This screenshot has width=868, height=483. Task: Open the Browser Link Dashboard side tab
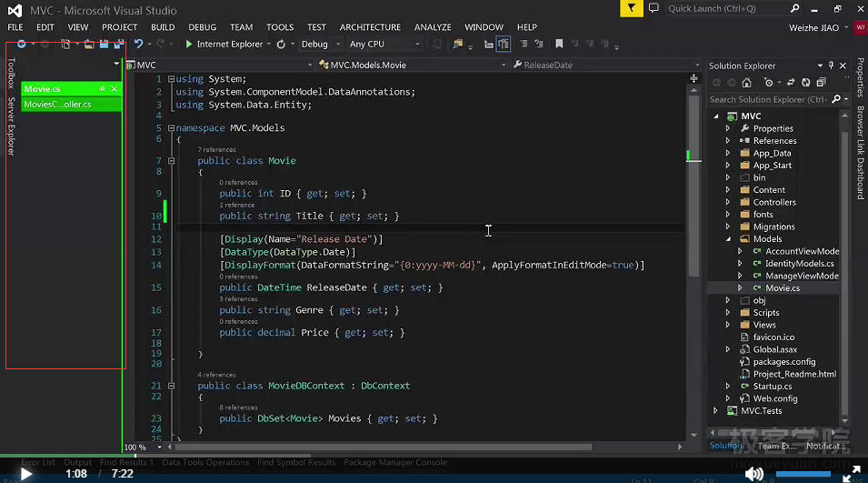click(861, 152)
